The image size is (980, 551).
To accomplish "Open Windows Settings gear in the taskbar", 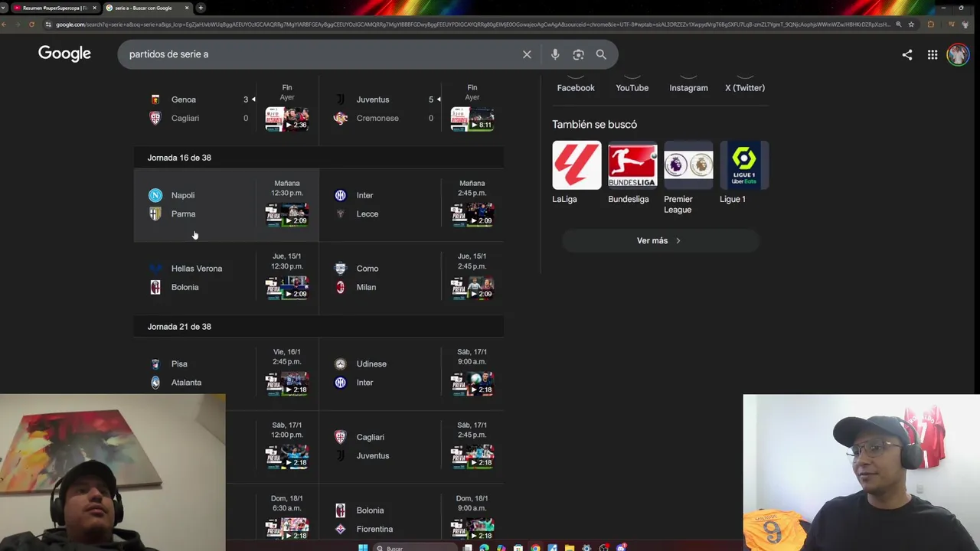I will 586,547.
